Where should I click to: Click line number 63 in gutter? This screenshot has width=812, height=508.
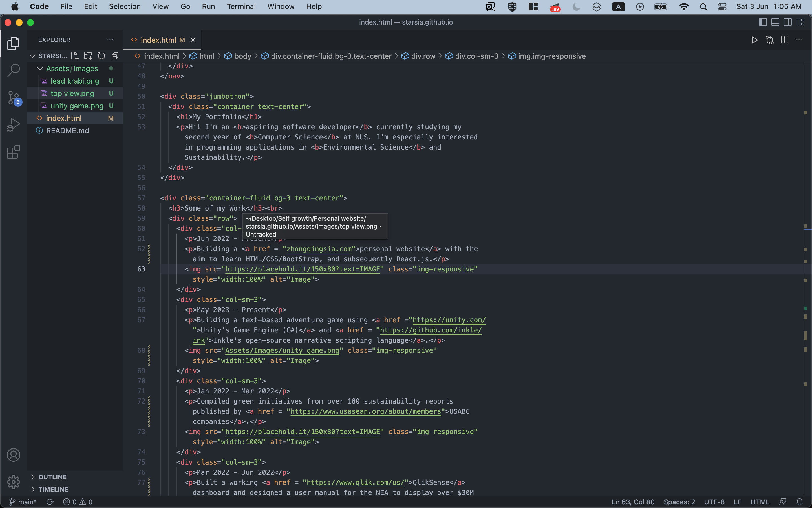coord(141,269)
